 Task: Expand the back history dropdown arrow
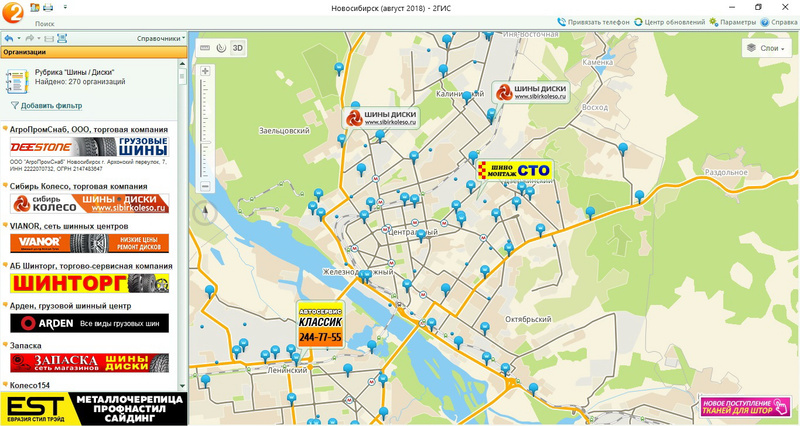pyautogui.click(x=19, y=38)
